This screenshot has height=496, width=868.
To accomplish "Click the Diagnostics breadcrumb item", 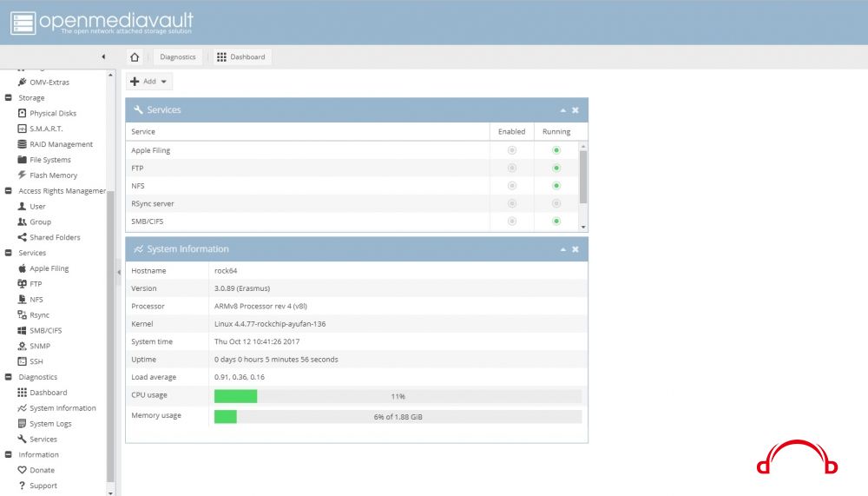I will click(178, 56).
